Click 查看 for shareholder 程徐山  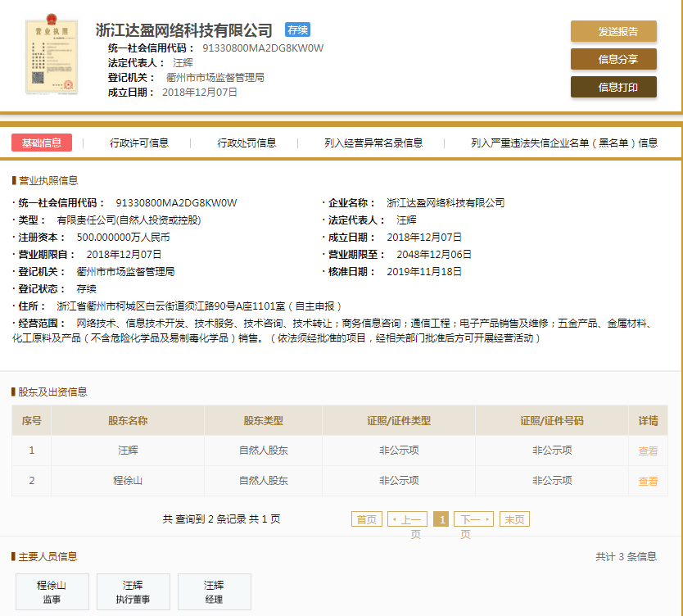[x=647, y=481]
